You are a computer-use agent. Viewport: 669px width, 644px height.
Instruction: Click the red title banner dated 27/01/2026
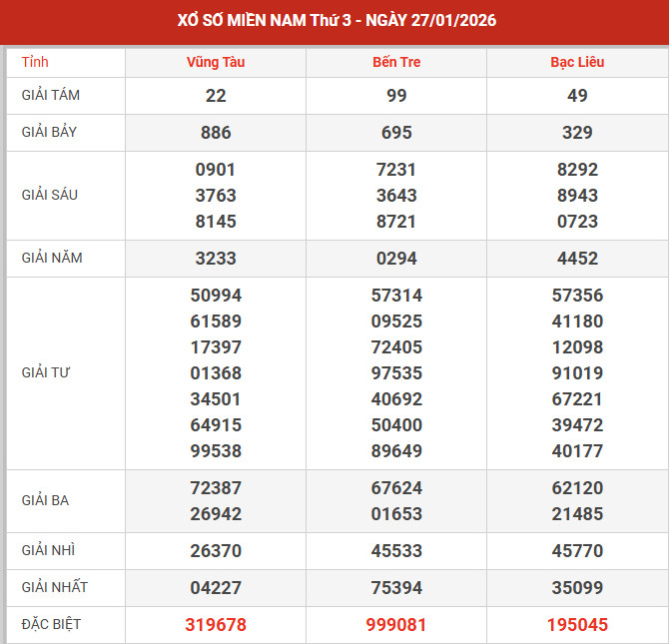click(x=334, y=21)
